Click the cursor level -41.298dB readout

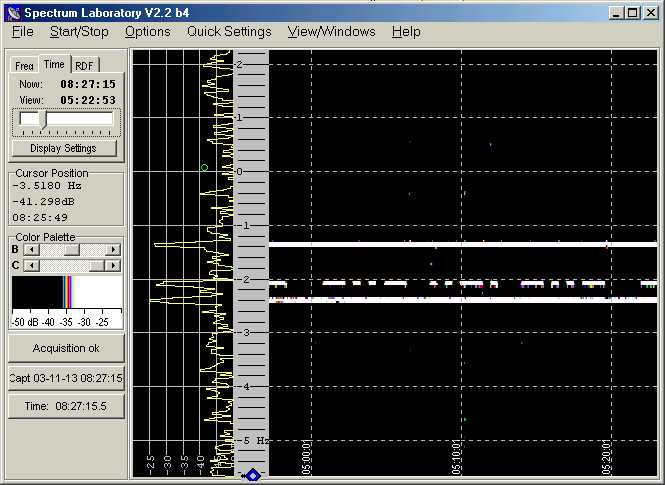pyautogui.click(x=44, y=202)
